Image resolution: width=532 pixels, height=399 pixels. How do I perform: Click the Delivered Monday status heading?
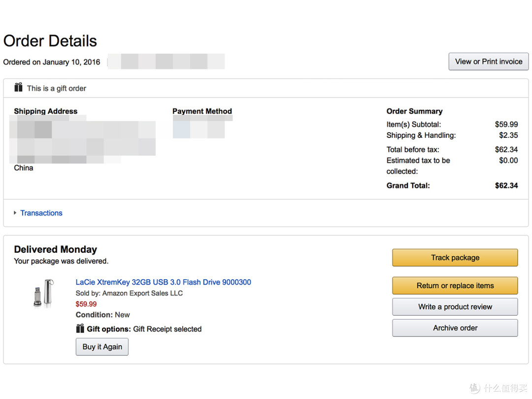[55, 249]
